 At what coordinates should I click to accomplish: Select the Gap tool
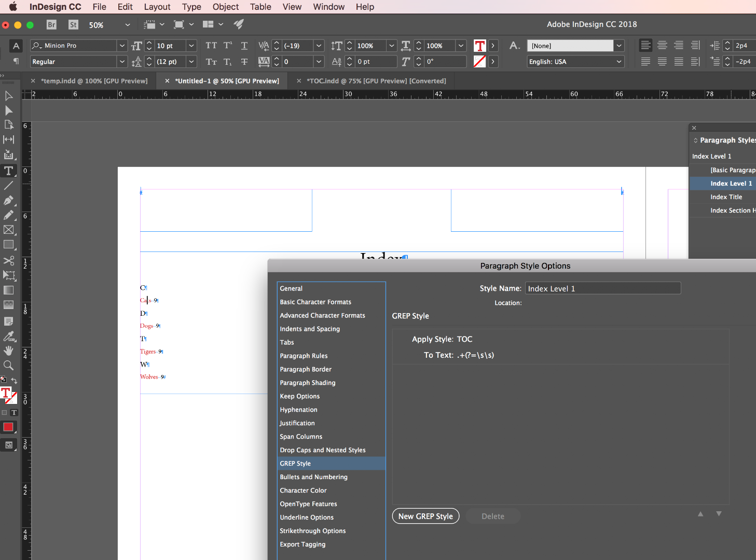pyautogui.click(x=9, y=139)
